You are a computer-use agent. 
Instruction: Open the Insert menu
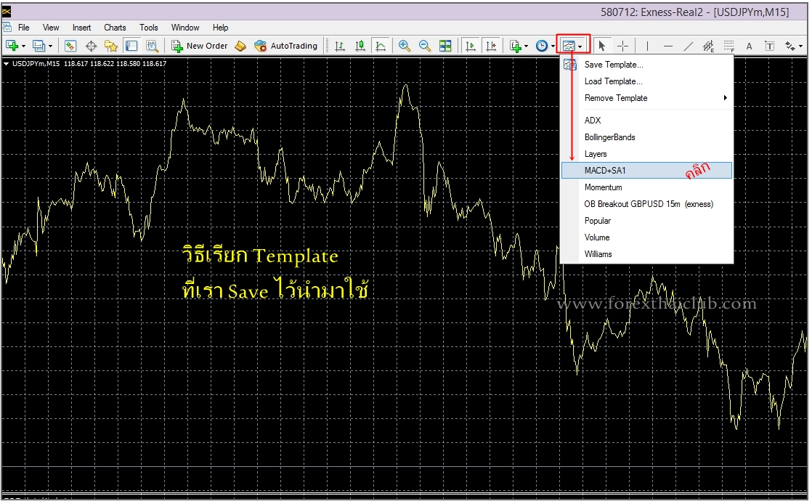click(82, 28)
